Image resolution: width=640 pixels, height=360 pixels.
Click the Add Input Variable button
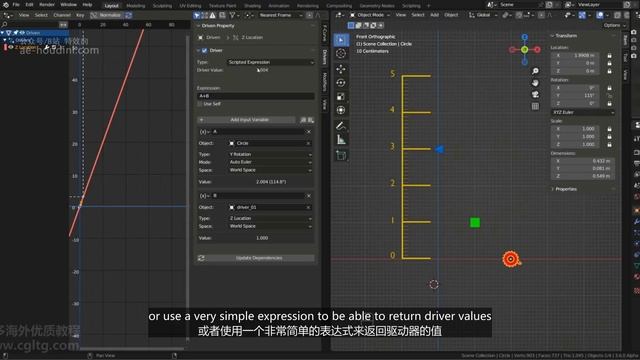[247, 120]
